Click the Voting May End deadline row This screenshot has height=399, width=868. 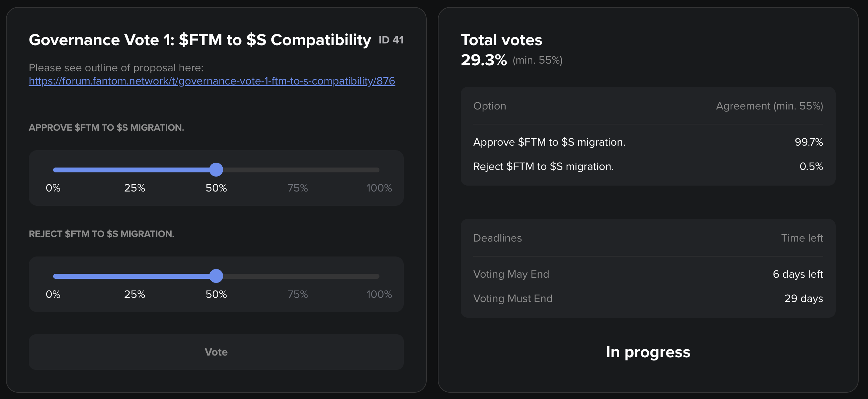pyautogui.click(x=648, y=274)
